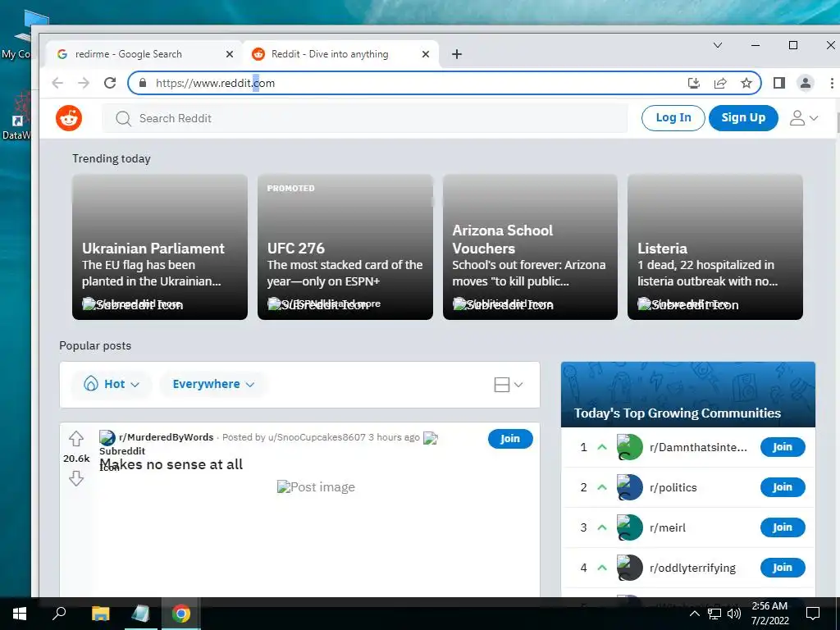This screenshot has height=630, width=840.
Task: Click the Chrome taskbar icon
Action: (181, 614)
